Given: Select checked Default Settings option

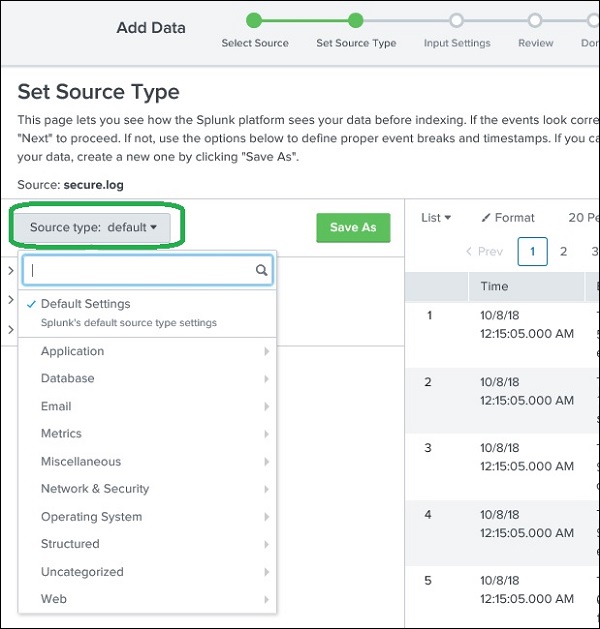Looking at the screenshot, I should tap(85, 304).
